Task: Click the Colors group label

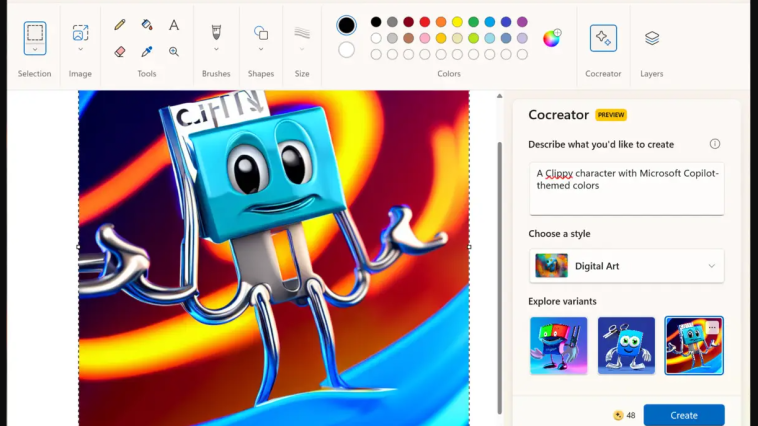Action: [449, 73]
